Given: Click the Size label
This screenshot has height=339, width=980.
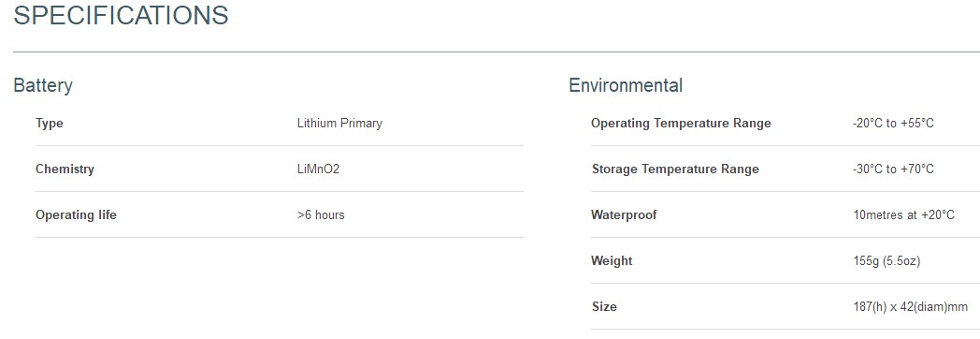Looking at the screenshot, I should click(604, 306).
